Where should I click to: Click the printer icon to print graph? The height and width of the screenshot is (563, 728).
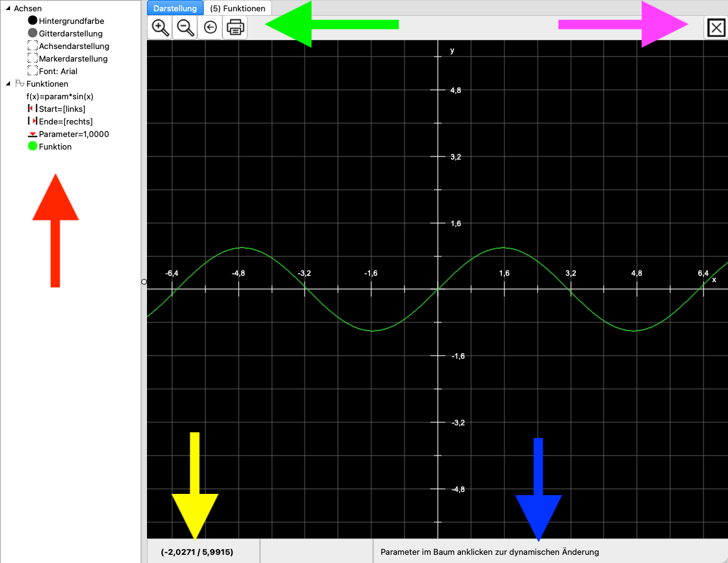coord(235,28)
